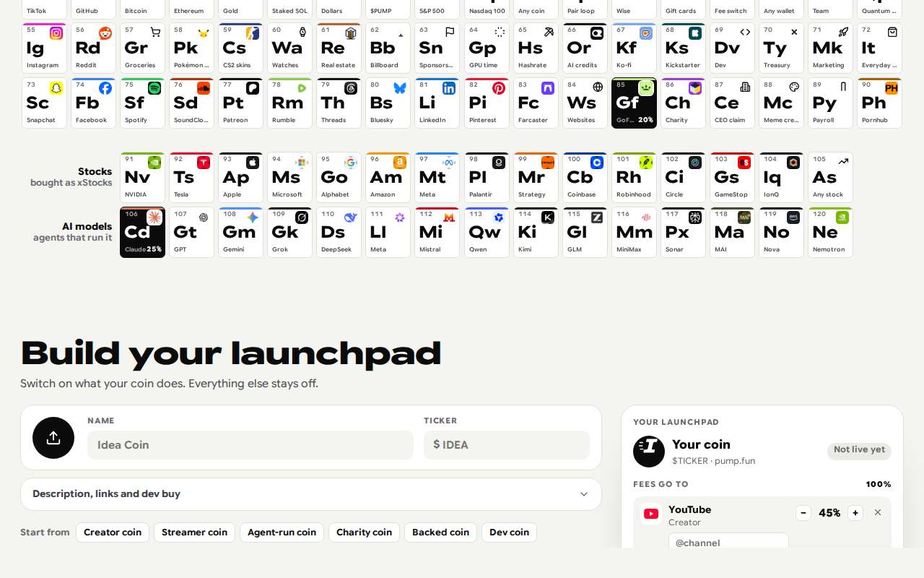Enable the Treasury Ty tile
The image size is (924, 578).
tap(781, 48)
